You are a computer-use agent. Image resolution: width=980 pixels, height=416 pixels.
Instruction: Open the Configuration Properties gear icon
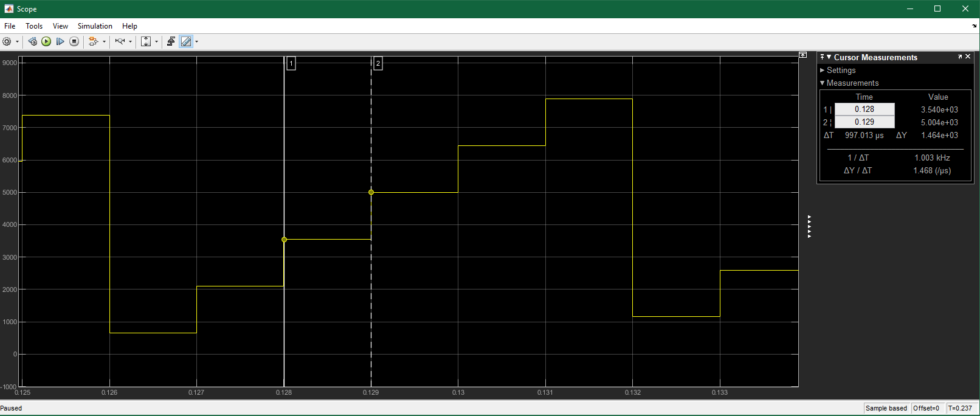click(x=7, y=41)
